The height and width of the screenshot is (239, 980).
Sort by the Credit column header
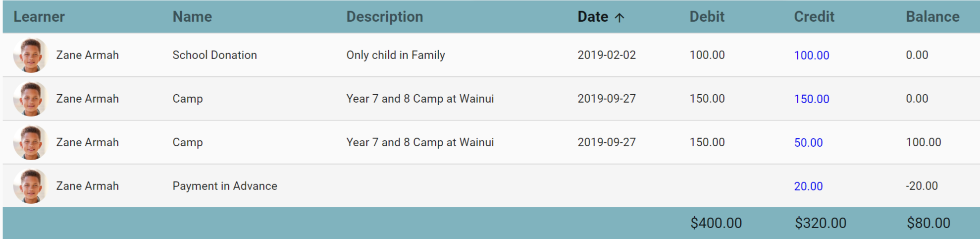[x=814, y=17]
